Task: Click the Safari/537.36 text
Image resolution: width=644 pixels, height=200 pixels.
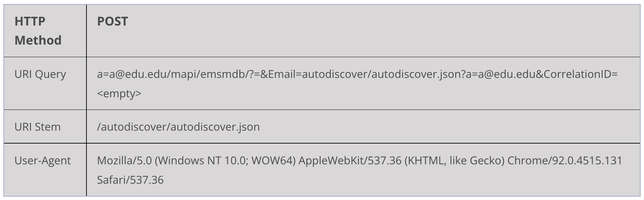Action: 130,180
